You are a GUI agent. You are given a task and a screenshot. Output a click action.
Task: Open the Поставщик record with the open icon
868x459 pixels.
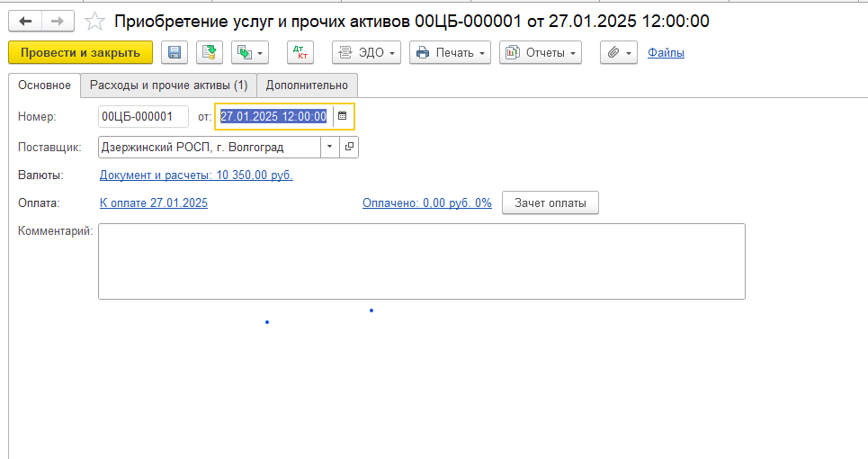click(x=349, y=147)
